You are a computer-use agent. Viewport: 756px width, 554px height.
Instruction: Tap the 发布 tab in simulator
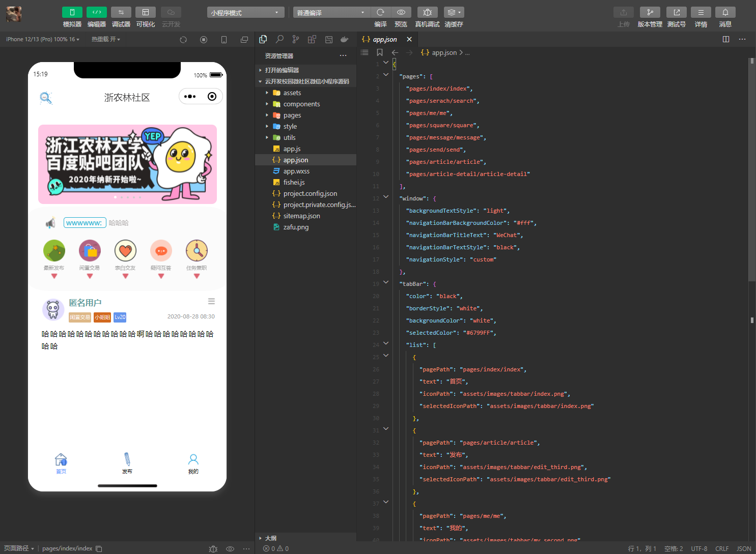tap(127, 463)
